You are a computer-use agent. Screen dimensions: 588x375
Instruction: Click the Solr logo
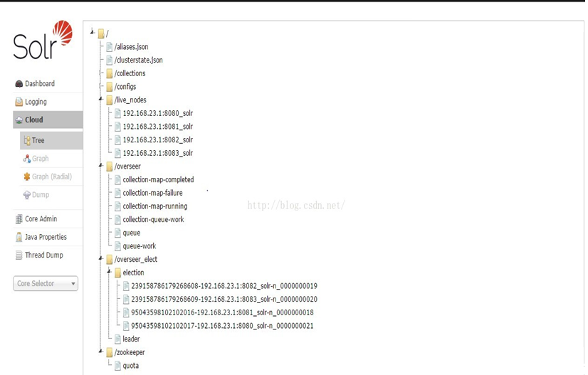tap(43, 40)
